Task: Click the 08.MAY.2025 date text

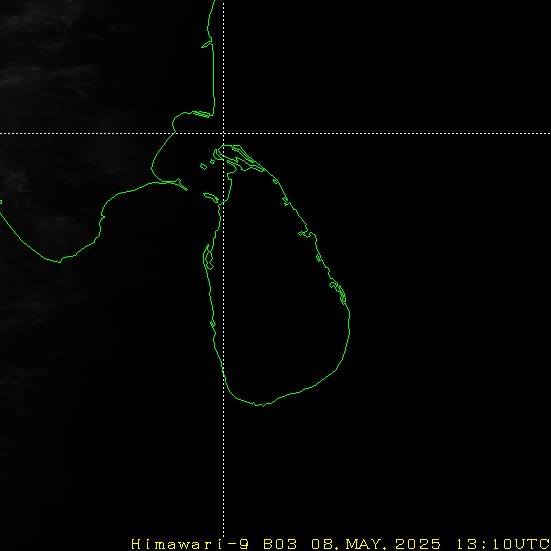Action: point(376,544)
